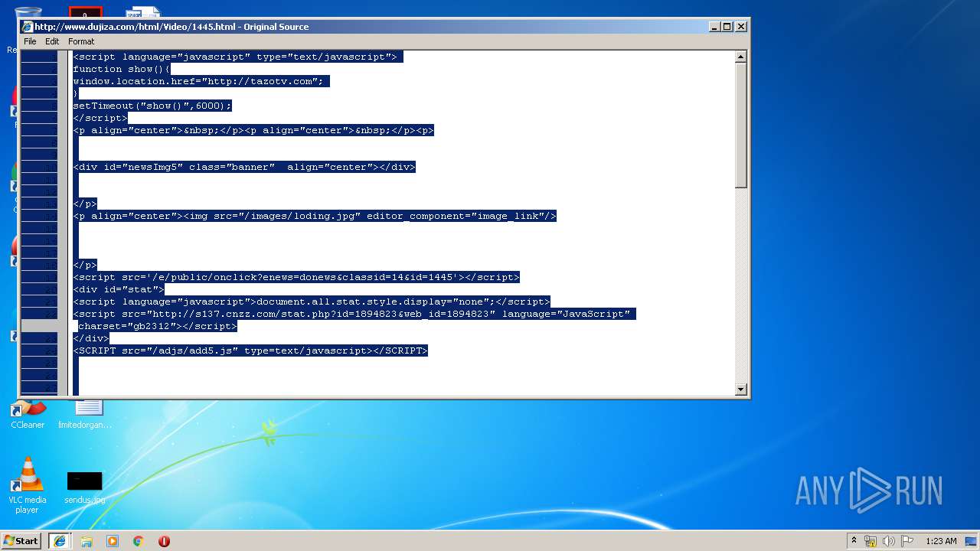980x551 pixels.
Task: Click the Internet Explorer taskbar button
Action: click(60, 540)
